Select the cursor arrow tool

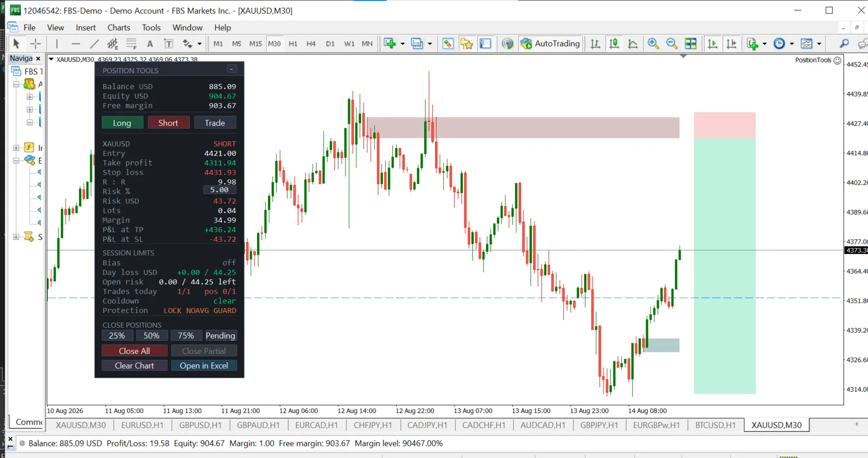click(x=16, y=43)
